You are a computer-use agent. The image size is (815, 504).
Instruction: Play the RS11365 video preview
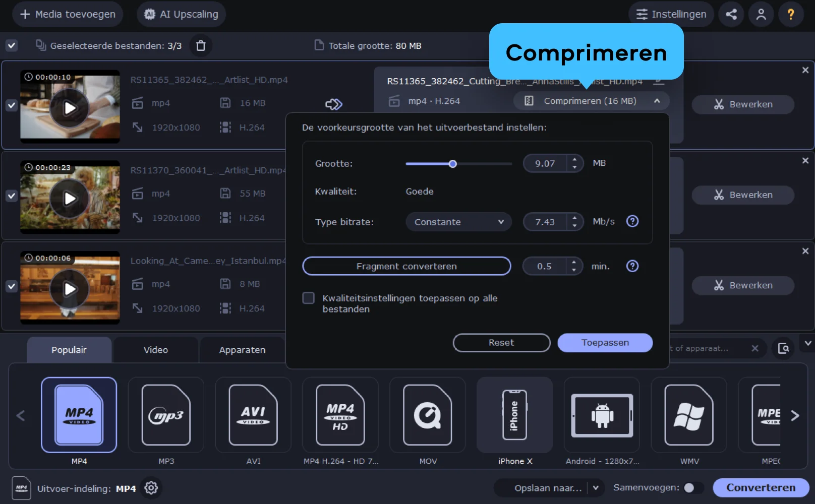[x=70, y=108]
